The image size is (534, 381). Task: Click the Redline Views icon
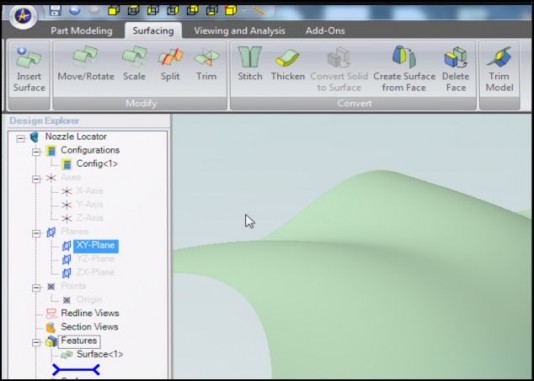pyautogui.click(x=51, y=314)
